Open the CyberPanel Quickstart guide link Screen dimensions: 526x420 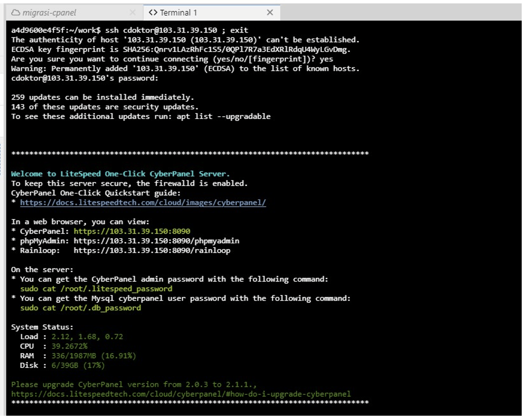[143, 203]
